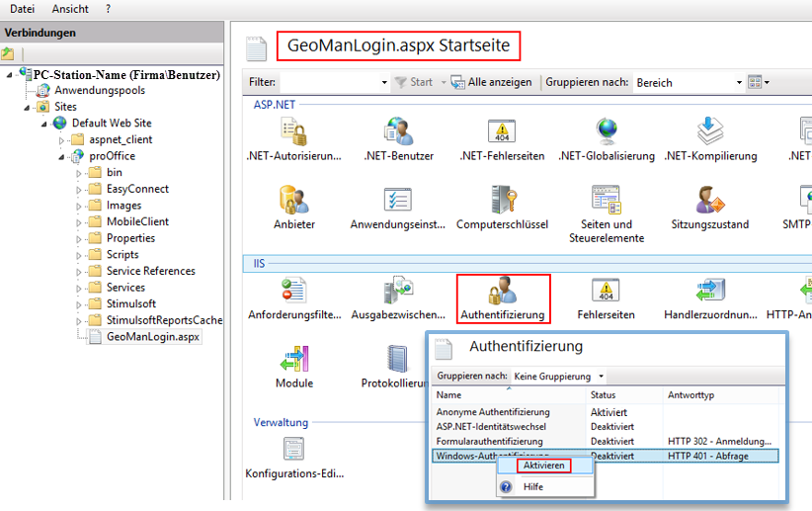Open the .NET-Benutzer icon
The height and width of the screenshot is (511, 812).
point(398,131)
